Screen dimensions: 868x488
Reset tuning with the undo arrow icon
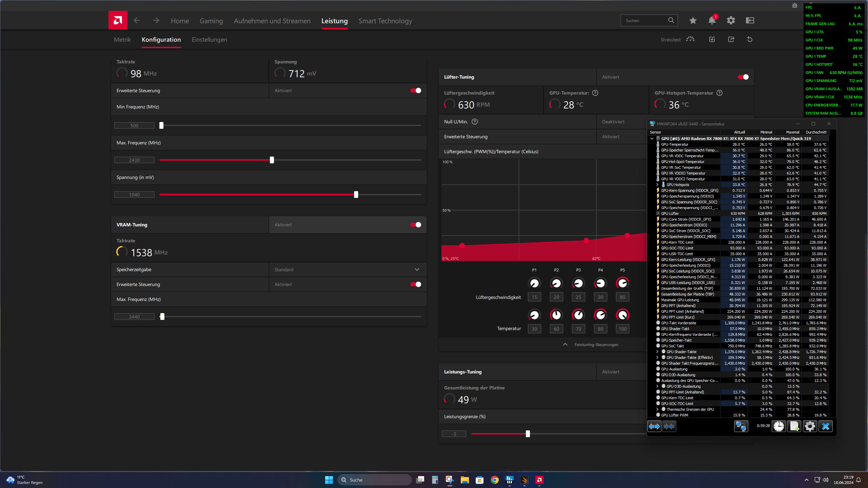(x=750, y=39)
